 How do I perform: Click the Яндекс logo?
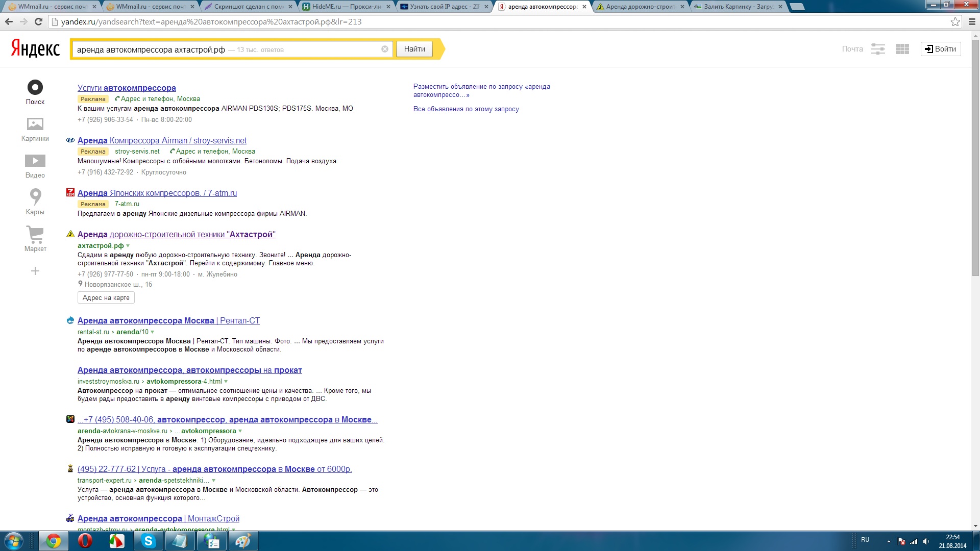[x=35, y=48]
